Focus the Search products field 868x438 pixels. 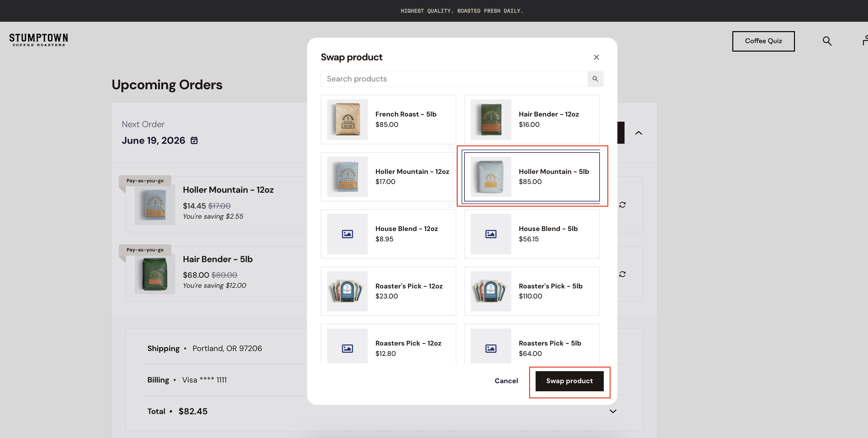tap(454, 79)
